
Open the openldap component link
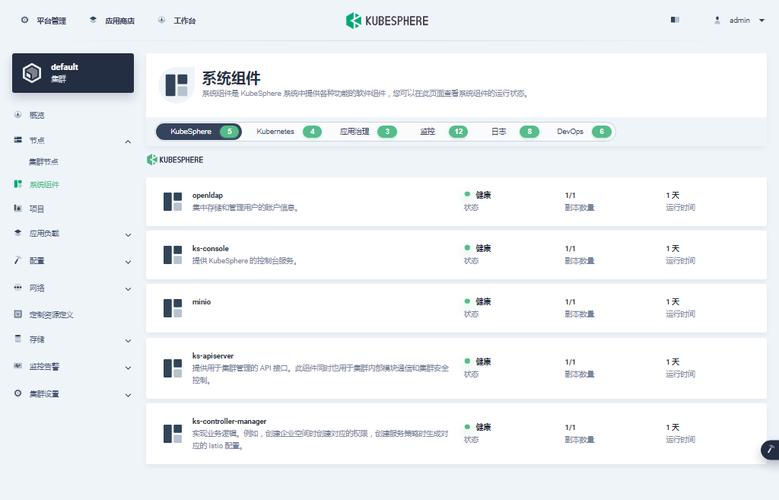tap(208, 195)
